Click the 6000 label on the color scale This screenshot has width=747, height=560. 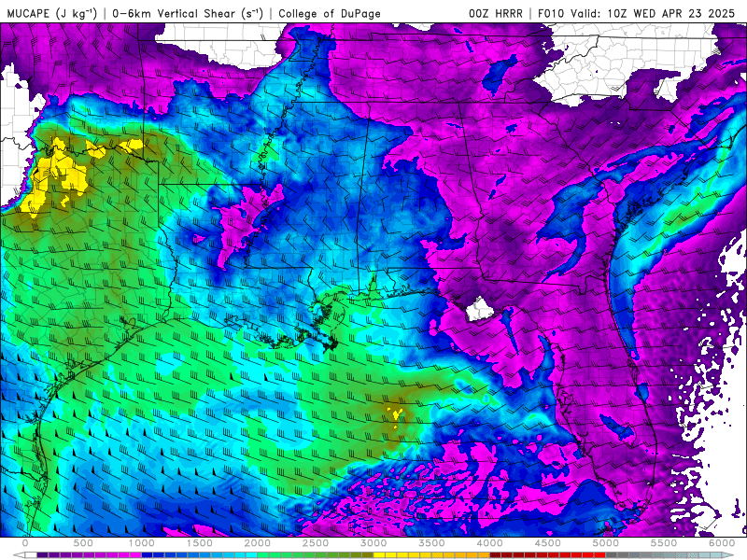click(x=722, y=543)
